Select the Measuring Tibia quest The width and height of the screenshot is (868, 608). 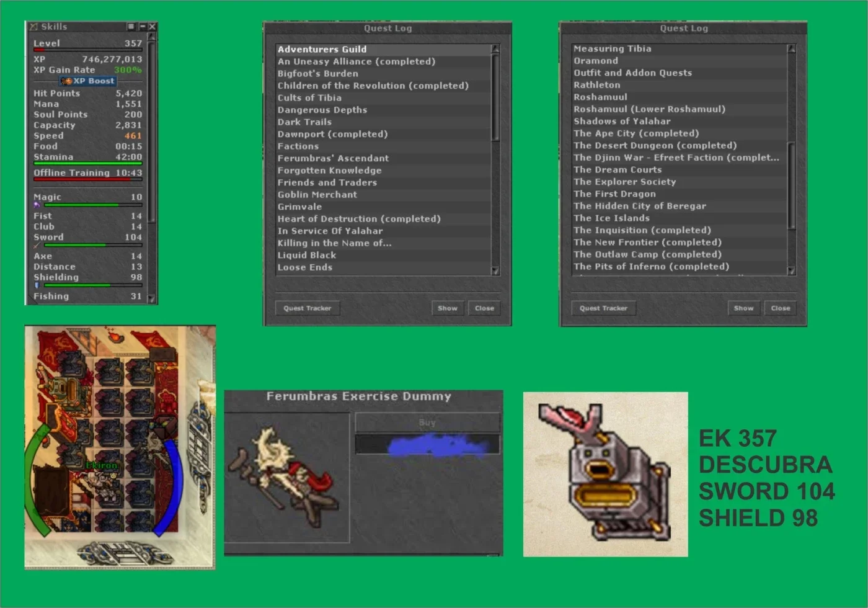[680, 48]
